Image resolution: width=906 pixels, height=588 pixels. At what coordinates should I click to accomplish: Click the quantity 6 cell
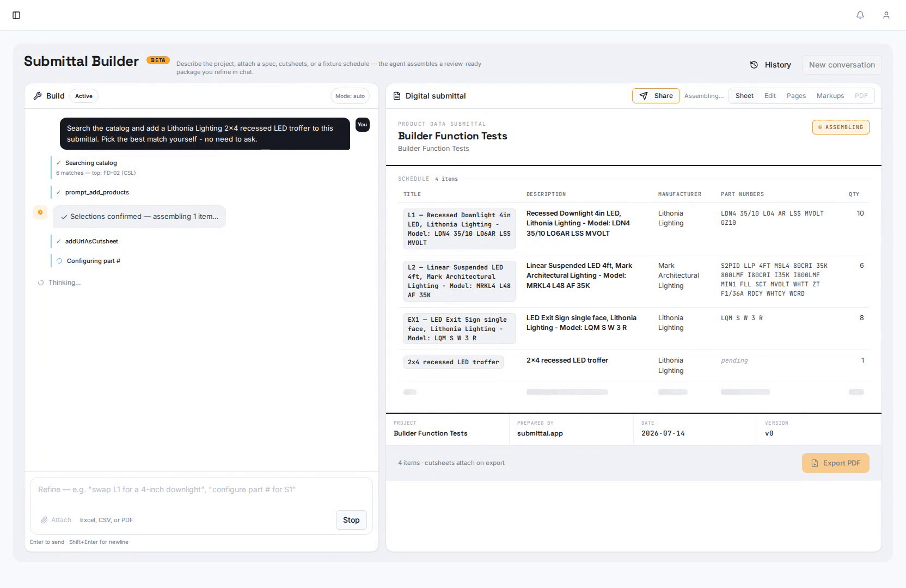click(x=861, y=266)
